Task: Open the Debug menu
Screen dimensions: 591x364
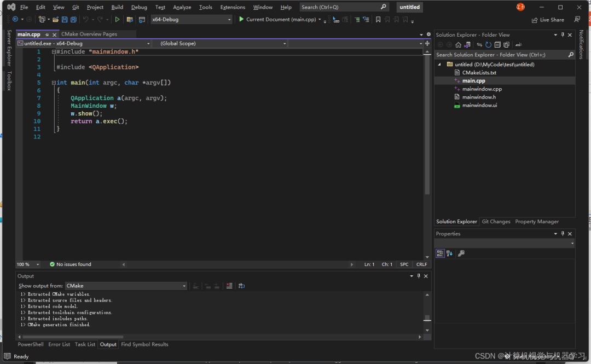Action: point(139,7)
